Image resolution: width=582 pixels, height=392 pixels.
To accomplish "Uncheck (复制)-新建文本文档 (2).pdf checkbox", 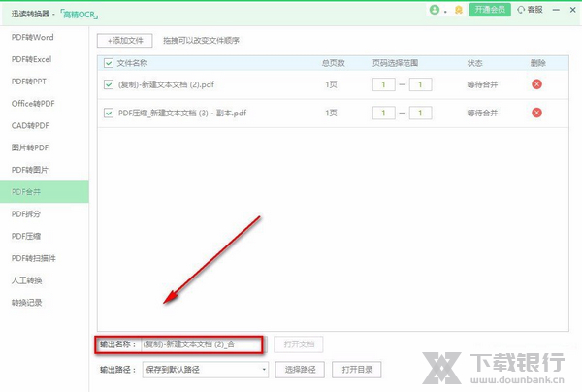I will pos(109,84).
